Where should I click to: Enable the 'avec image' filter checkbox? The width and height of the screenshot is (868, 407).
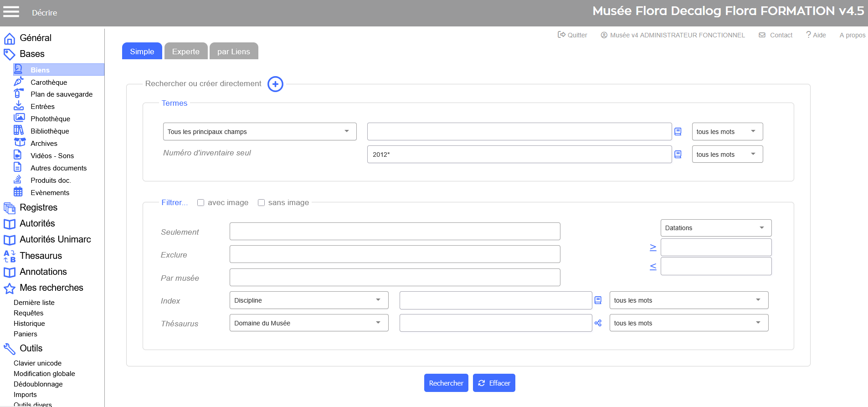pos(200,203)
